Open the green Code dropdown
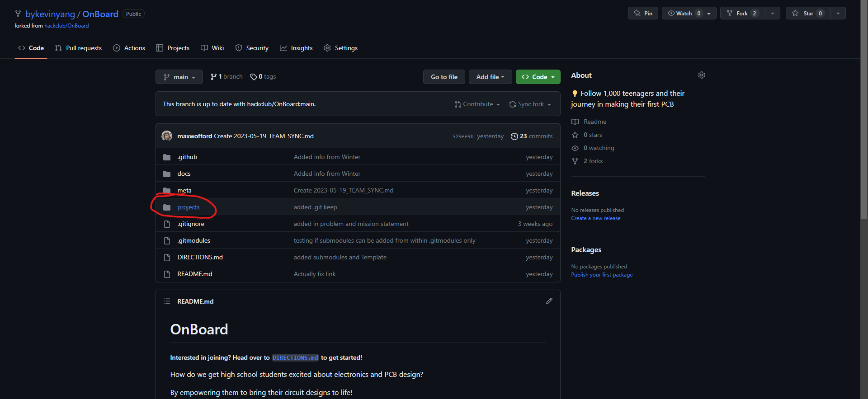Viewport: 868px width, 399px height. 538,77
